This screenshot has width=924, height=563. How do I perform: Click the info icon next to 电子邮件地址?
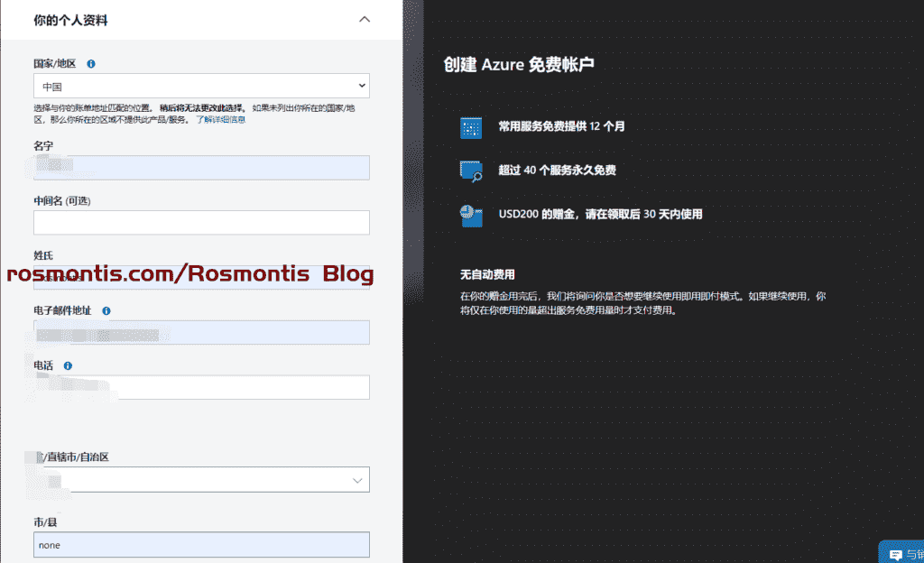tap(106, 311)
